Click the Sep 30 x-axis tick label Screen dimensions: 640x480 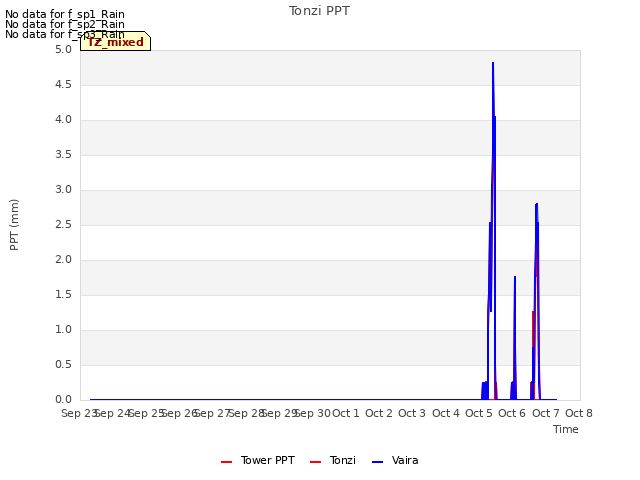[312, 413]
